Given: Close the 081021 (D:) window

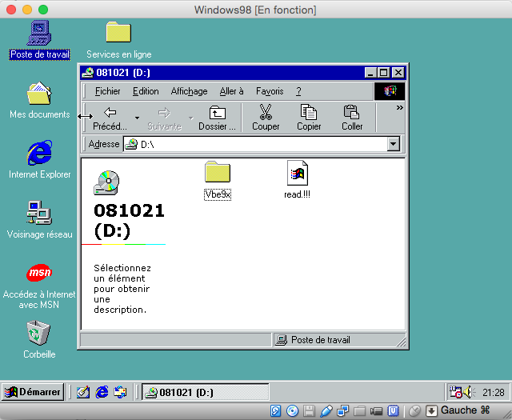Looking at the screenshot, I should 398,73.
